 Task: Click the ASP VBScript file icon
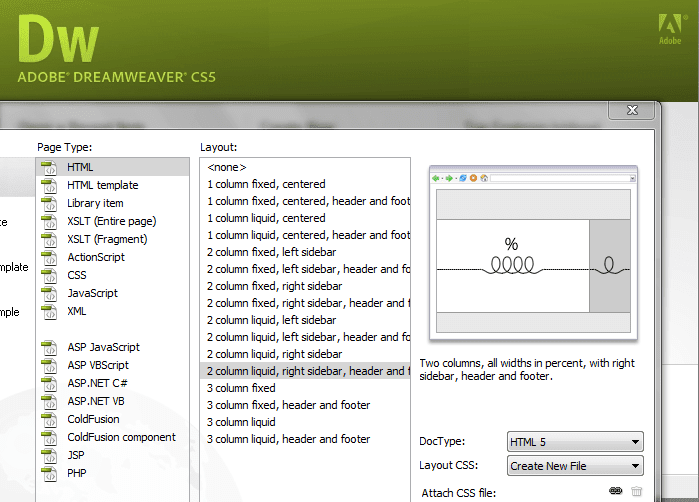click(x=49, y=365)
